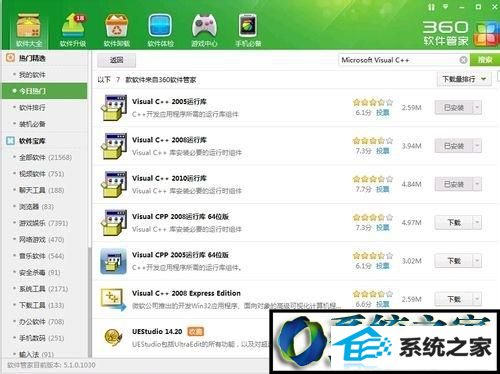Select 我的软件 in the sidebar

point(44,75)
